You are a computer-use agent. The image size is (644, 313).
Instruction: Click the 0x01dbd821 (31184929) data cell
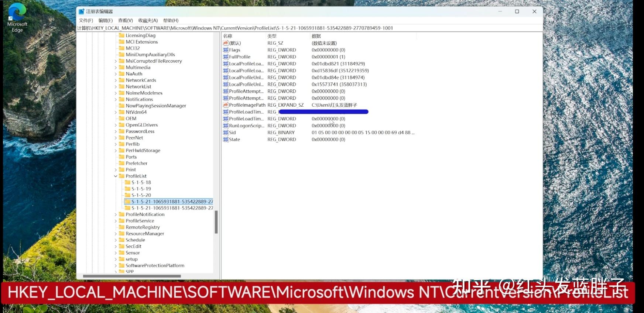(x=338, y=64)
